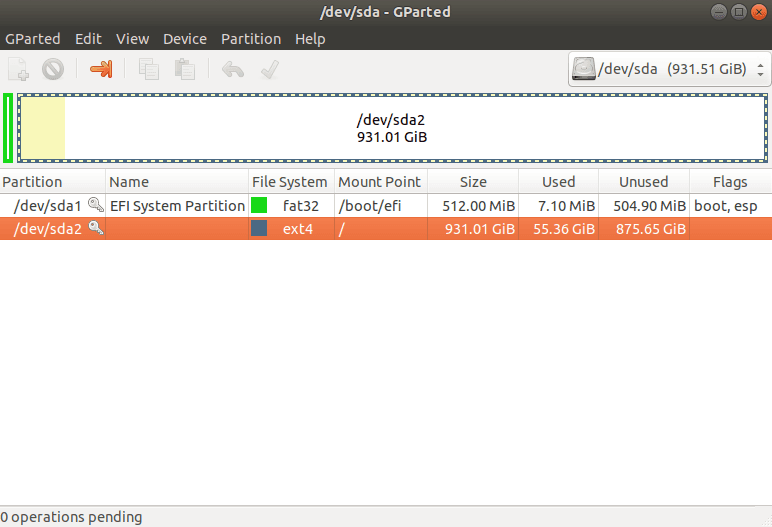Sort by the File System column header
Viewport: 772px width, 527px height.
(289, 182)
